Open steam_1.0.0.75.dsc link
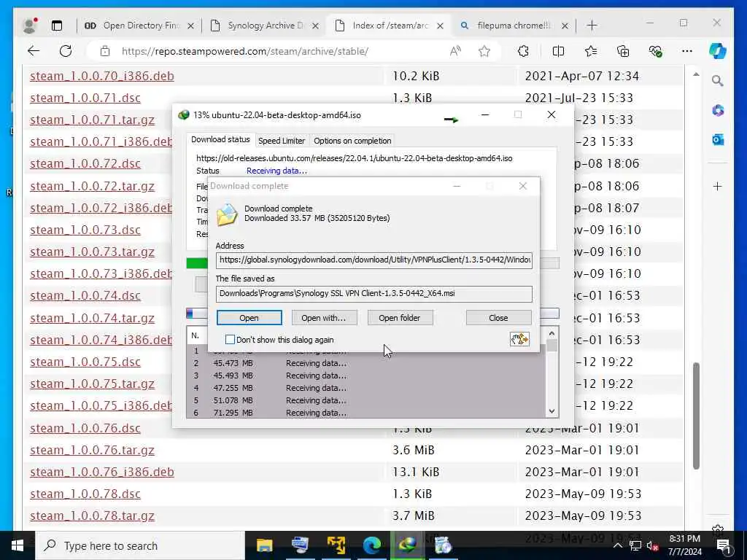 click(85, 362)
